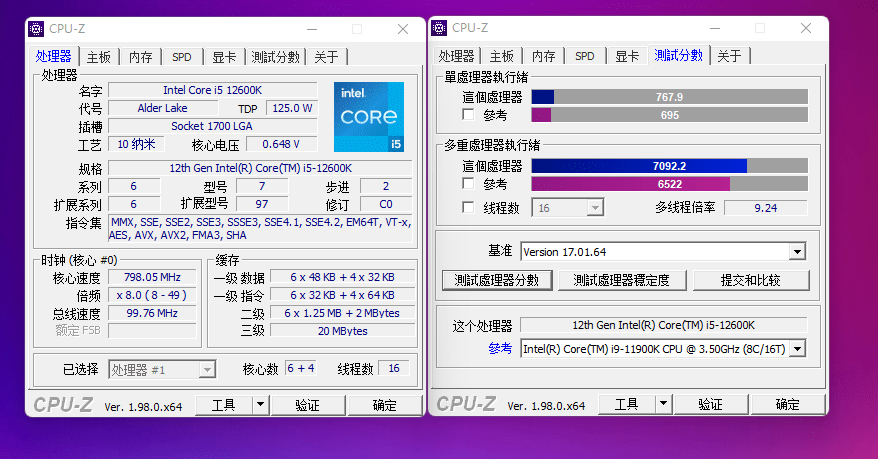Click the 一级 数据 6 x 48 KB value
878x459 pixels.
[x=343, y=277]
